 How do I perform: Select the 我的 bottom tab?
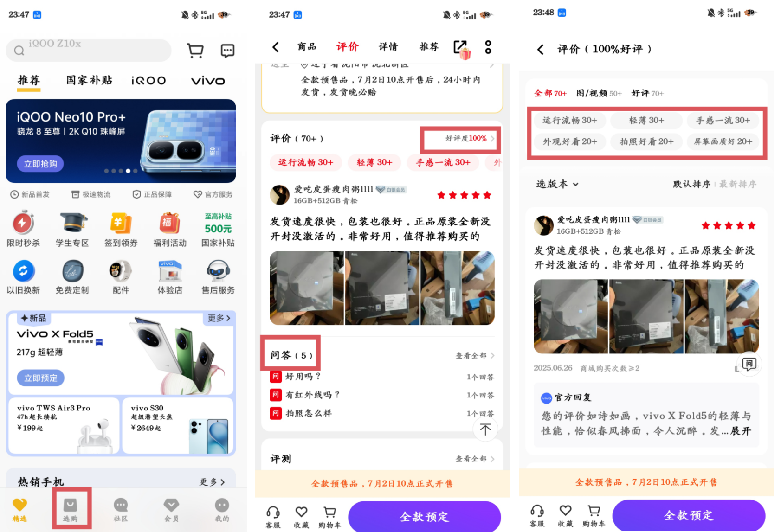(222, 510)
